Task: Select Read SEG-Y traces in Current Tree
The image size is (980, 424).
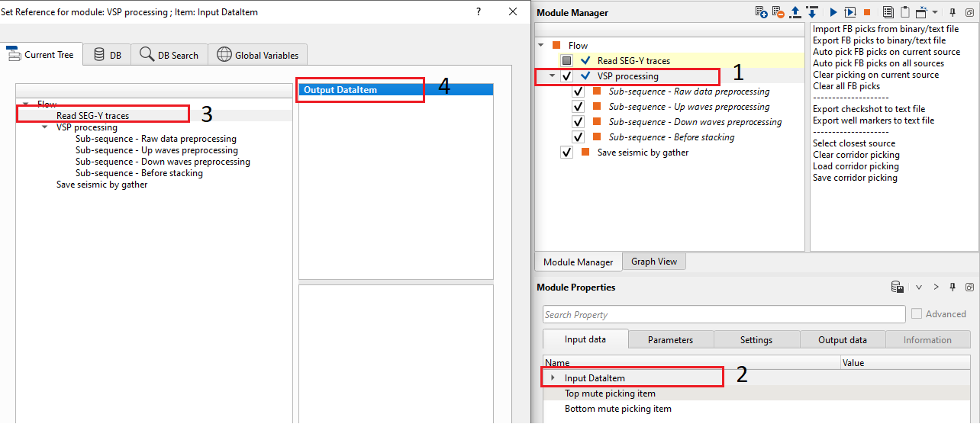Action: (92, 116)
